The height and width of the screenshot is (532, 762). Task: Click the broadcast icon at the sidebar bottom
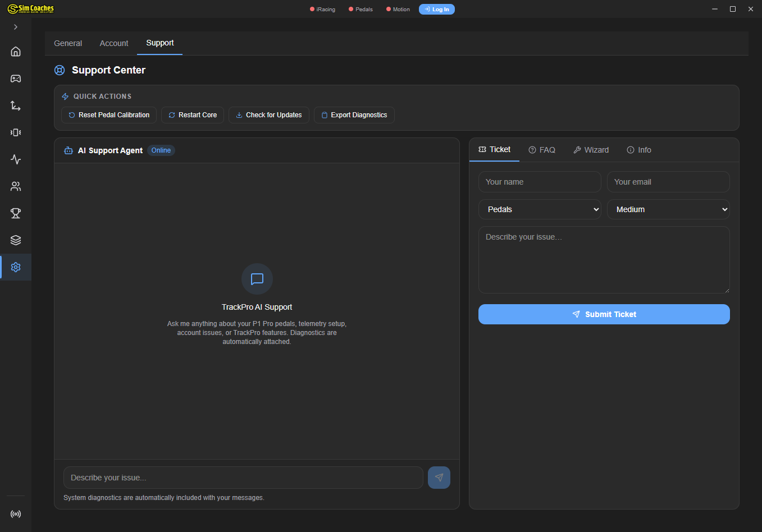[x=15, y=513]
